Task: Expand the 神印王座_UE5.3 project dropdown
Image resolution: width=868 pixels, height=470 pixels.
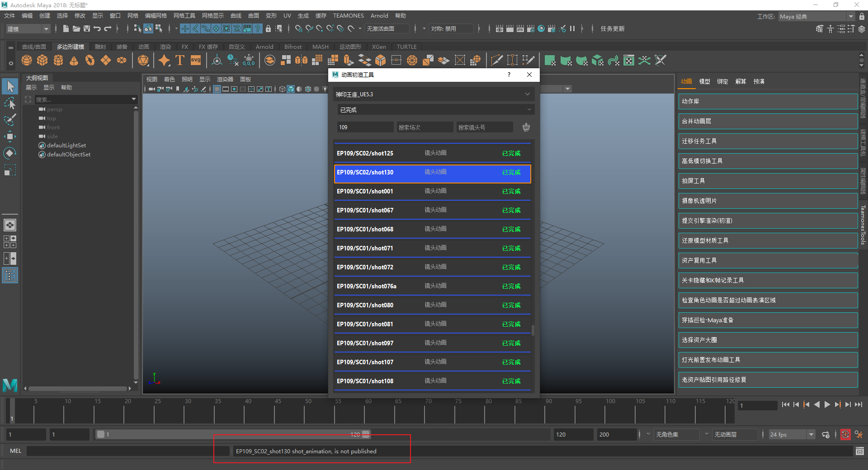Action: pyautogui.click(x=433, y=94)
